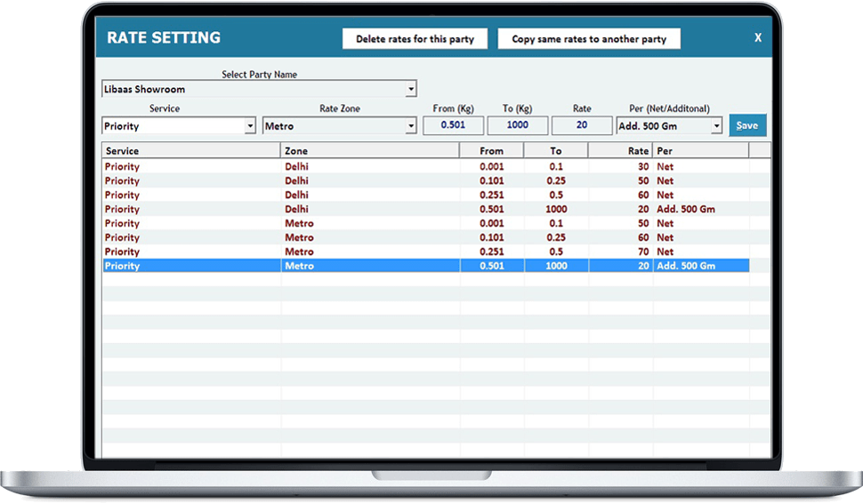863x504 pixels.
Task: Click Priority text in the Service combo box
Action: [x=122, y=126]
